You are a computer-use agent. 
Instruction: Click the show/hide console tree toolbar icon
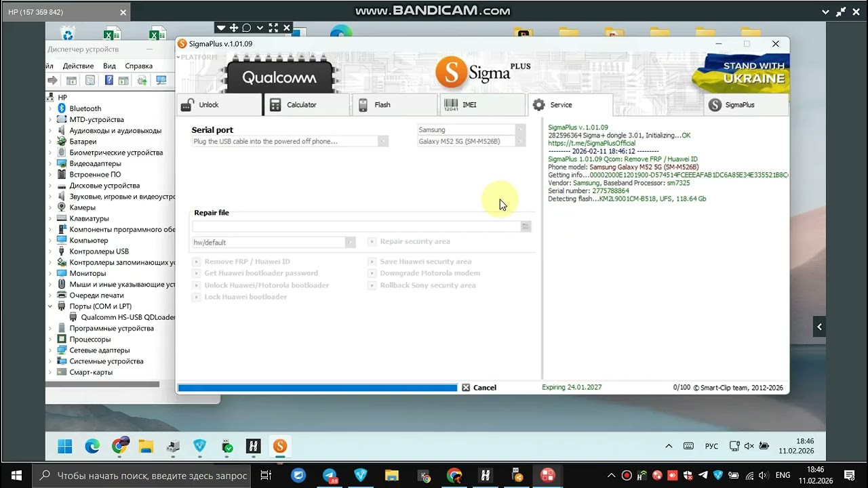71,80
